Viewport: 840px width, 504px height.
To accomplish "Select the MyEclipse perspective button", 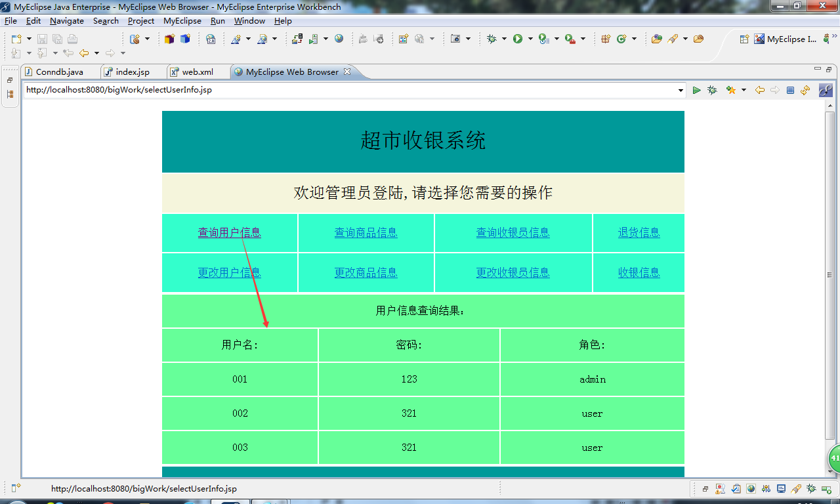I will click(786, 39).
